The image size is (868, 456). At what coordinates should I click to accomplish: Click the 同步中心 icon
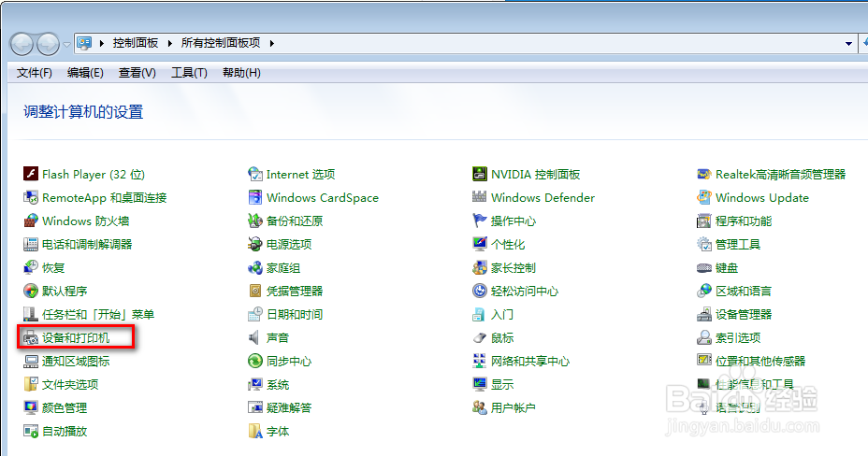254,361
